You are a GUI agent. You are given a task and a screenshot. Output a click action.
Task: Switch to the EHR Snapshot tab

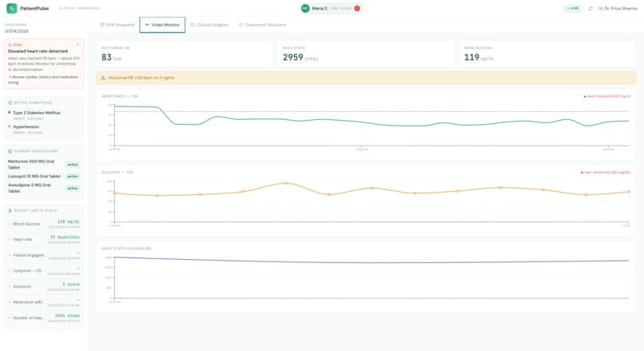pyautogui.click(x=117, y=25)
